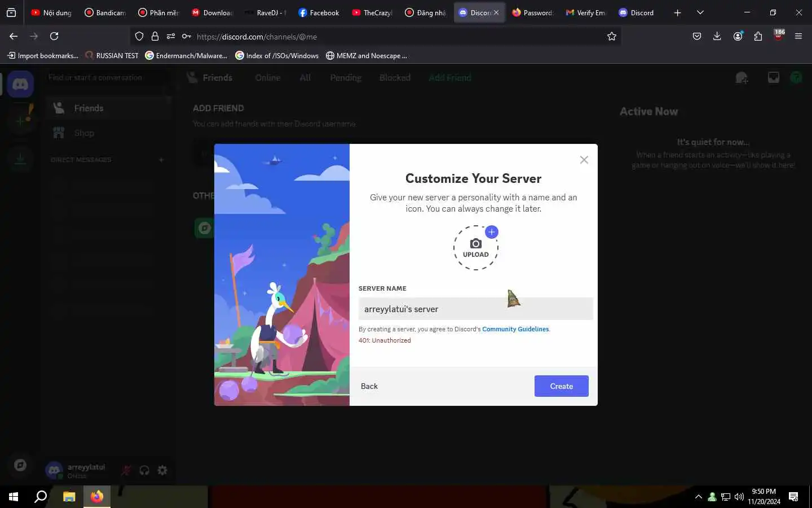
Task: Open the RUSSIAN TEST bookmark
Action: [x=112, y=55]
